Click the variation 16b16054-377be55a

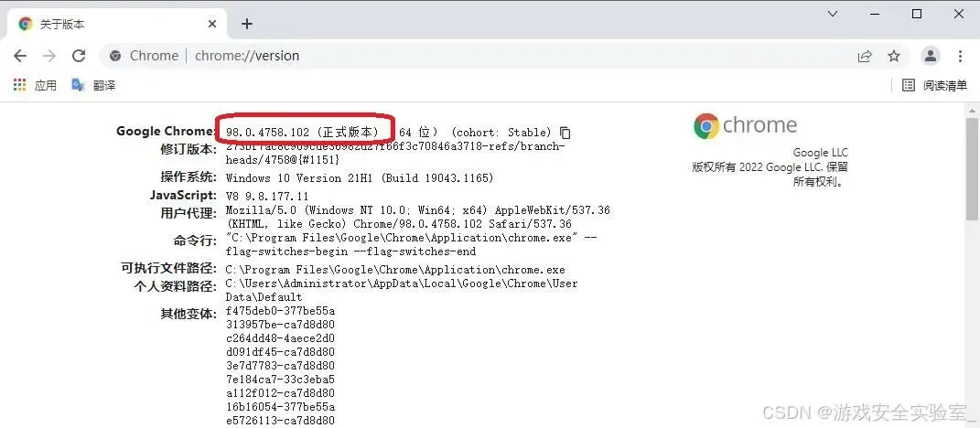(280, 407)
